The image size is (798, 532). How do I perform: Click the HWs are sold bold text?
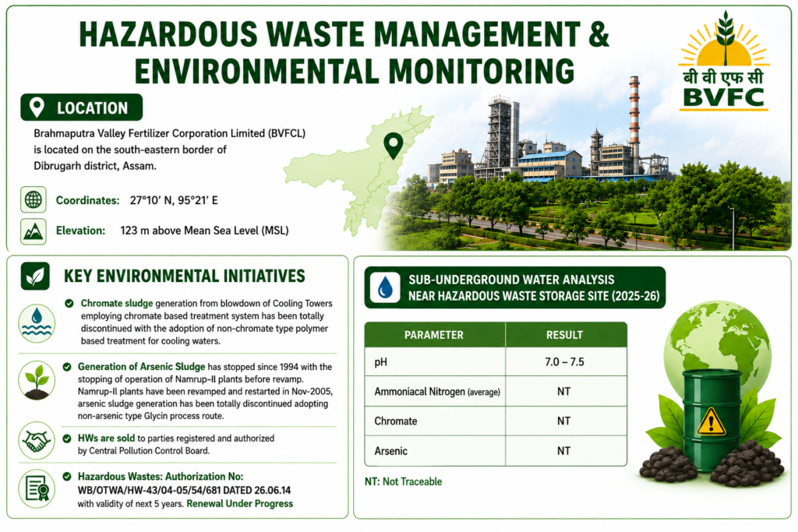point(106,439)
